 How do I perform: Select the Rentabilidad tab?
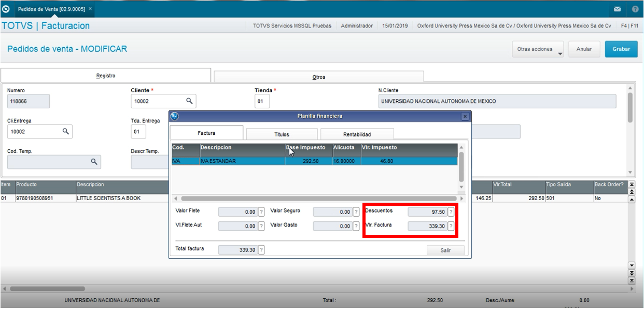(357, 134)
